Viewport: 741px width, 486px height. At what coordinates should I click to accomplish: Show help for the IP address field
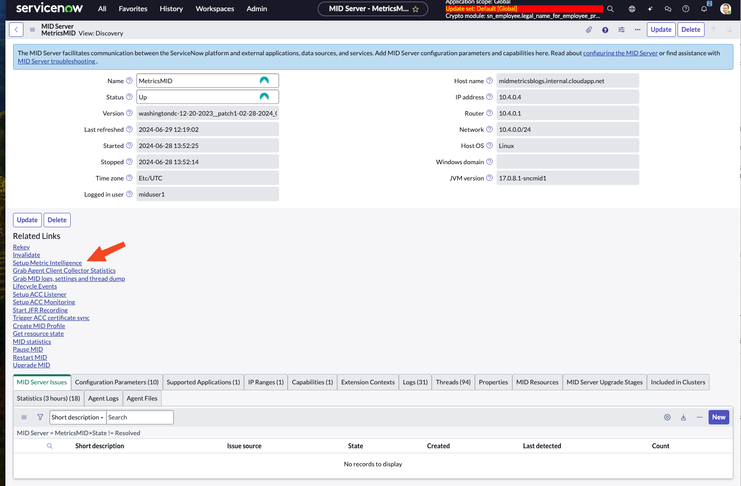pos(489,97)
